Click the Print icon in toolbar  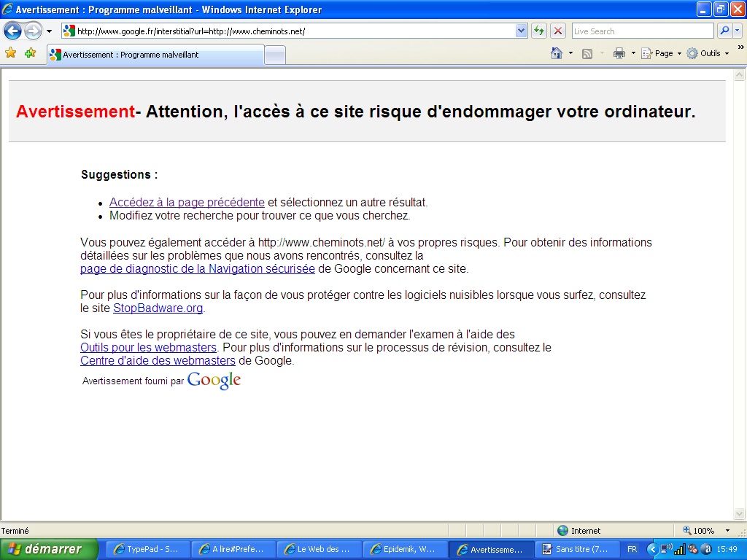[619, 53]
